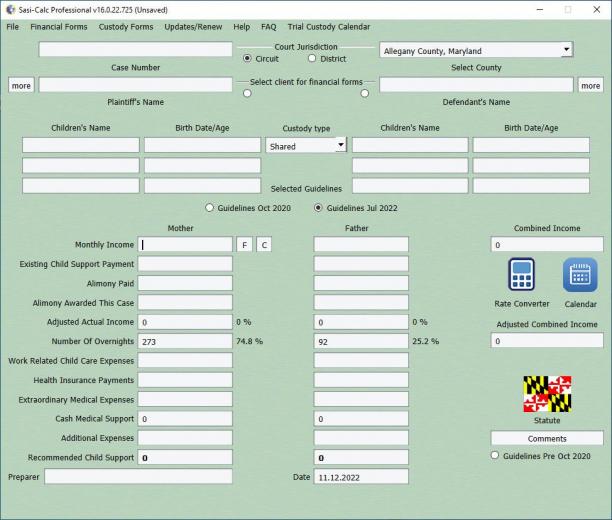Viewport: 612px width, 520px height.
Task: Click first right Birth Date/Age field
Action: click(x=531, y=145)
